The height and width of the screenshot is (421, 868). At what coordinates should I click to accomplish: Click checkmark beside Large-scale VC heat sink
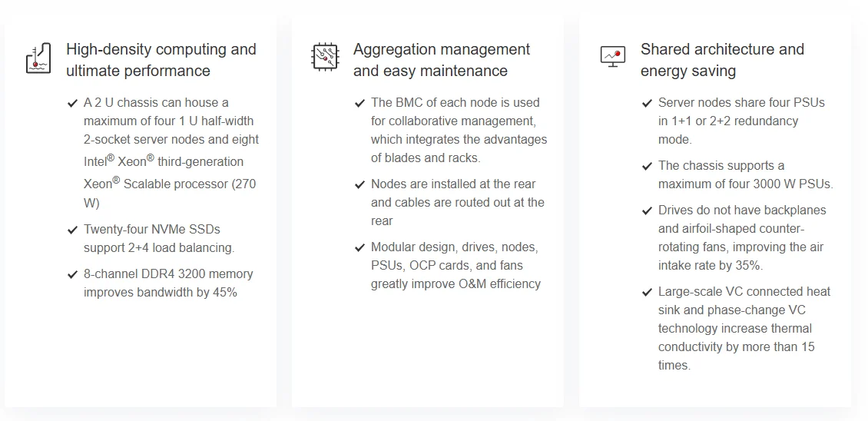click(647, 292)
